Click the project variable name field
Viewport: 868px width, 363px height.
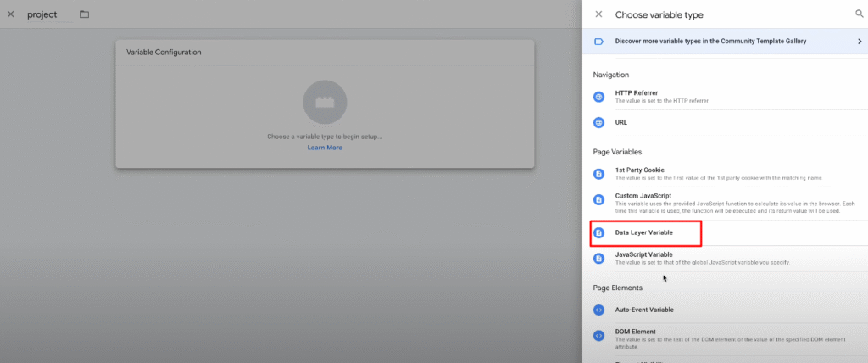43,14
